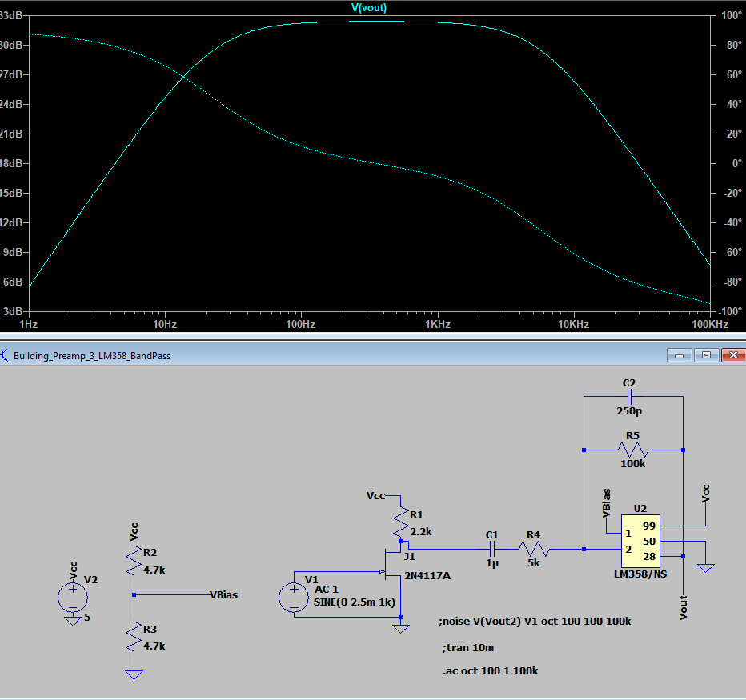This screenshot has height=700, width=746.
Task: Click the 5k value of R4
Action: point(533,563)
